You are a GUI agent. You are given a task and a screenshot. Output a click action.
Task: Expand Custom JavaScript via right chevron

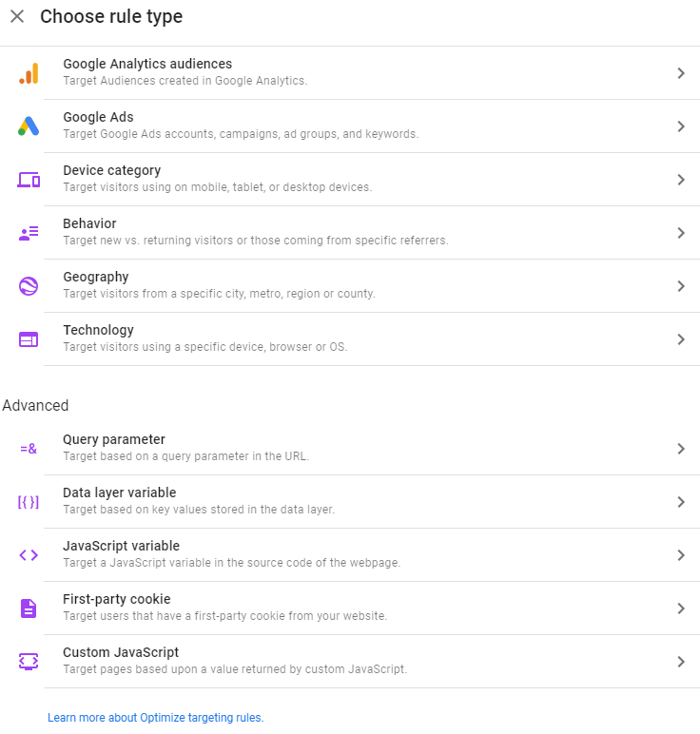pos(681,662)
